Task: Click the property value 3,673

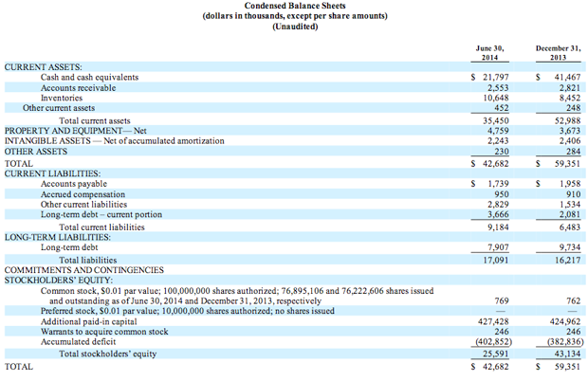Action: (570, 131)
